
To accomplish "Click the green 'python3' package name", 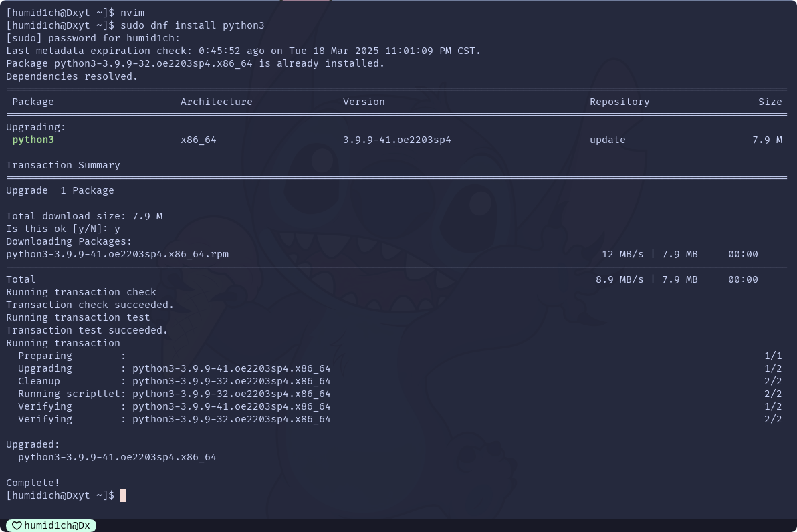I will [33, 140].
